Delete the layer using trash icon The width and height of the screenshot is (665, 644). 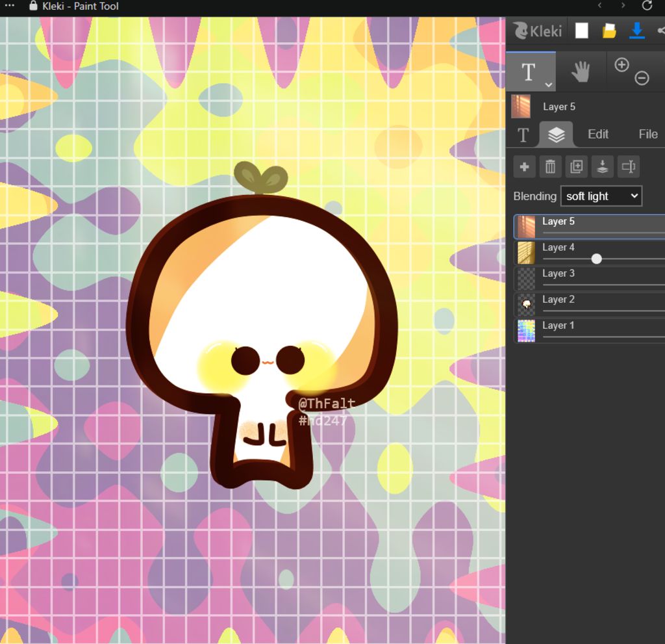click(550, 167)
